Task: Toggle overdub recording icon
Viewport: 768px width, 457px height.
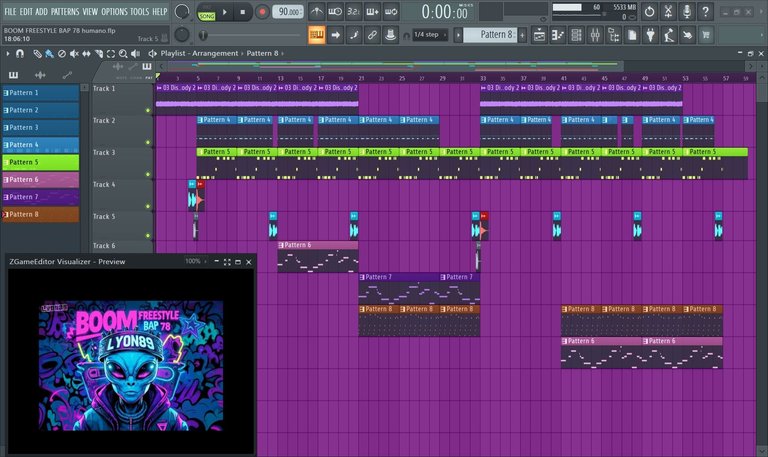Action: click(x=372, y=12)
